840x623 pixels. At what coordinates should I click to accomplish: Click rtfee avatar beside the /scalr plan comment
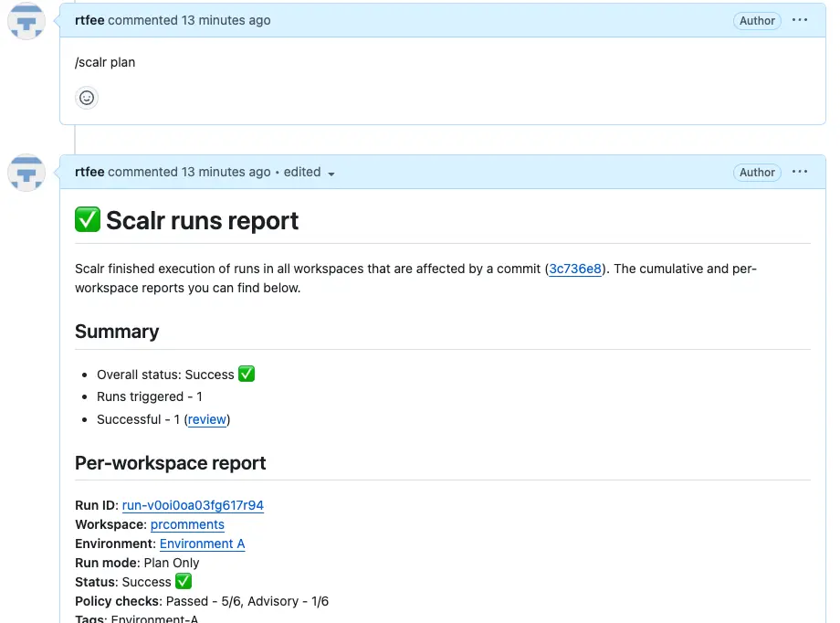26,21
